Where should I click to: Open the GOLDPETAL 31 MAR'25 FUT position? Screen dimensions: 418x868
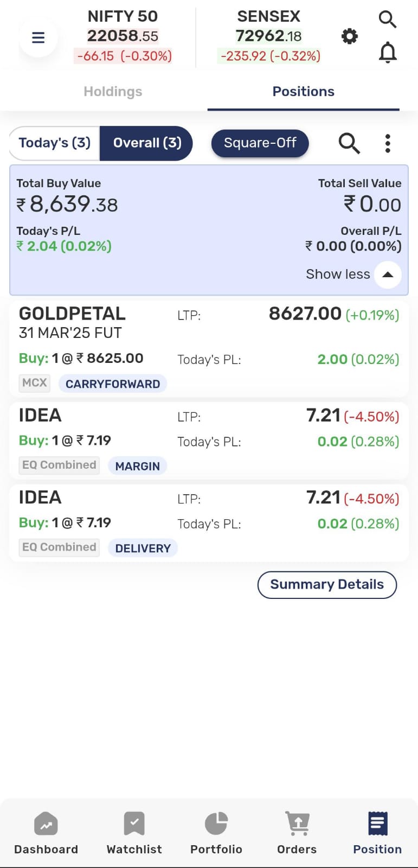coord(209,349)
